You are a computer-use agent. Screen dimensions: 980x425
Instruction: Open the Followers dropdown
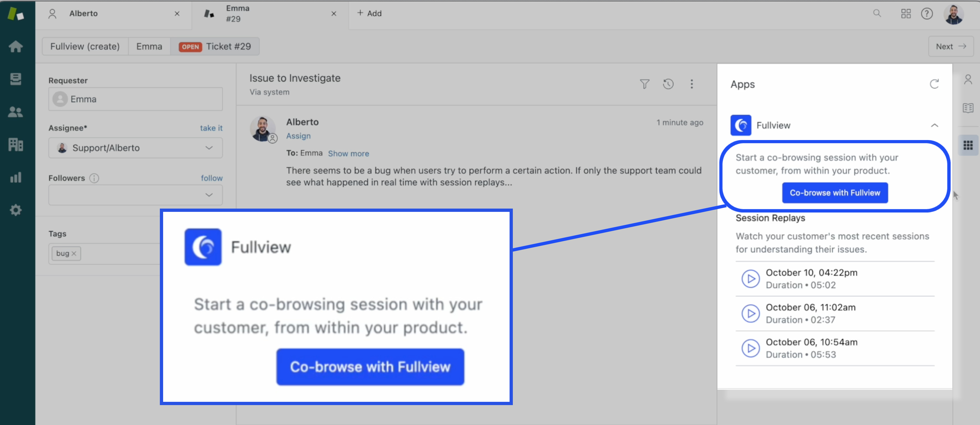[x=209, y=195]
